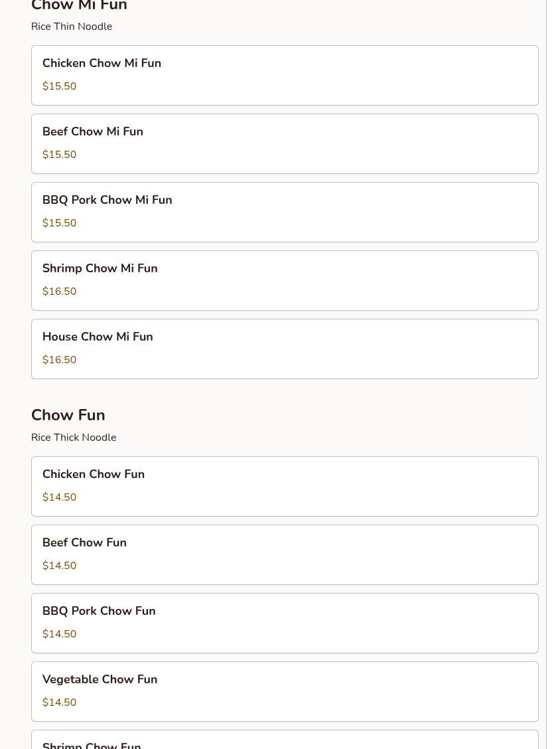The width and height of the screenshot is (560, 749).
Task: Click the Vegetable Chow Fun item
Action: [285, 691]
